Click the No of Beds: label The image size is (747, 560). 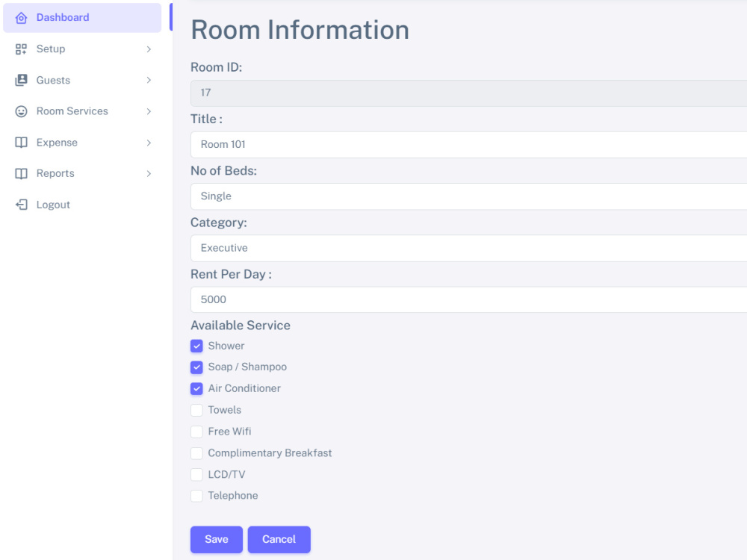(x=223, y=171)
